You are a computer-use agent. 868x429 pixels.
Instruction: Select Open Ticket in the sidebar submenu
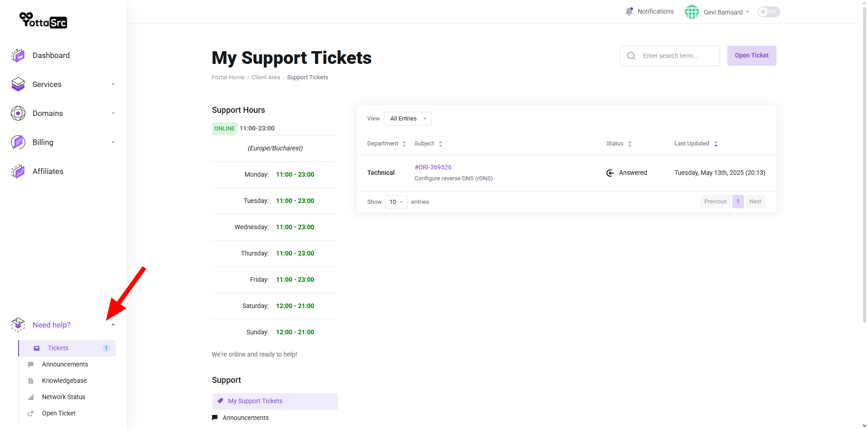click(59, 414)
